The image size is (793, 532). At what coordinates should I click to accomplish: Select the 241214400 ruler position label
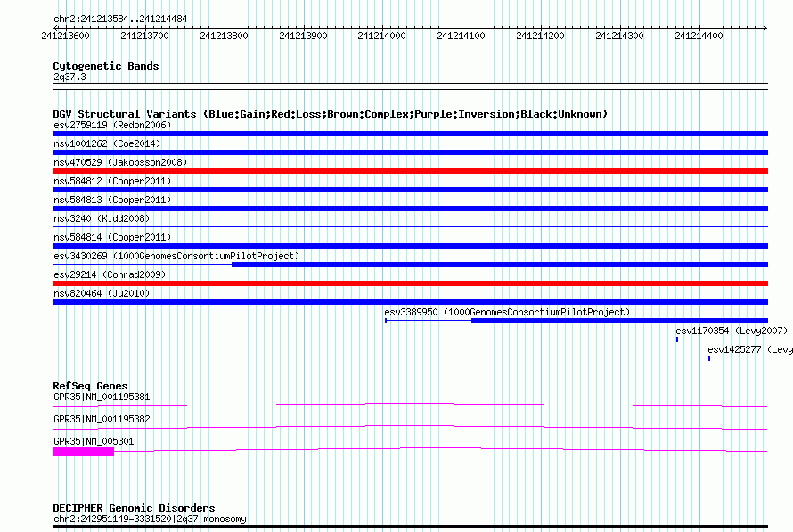pos(699,36)
